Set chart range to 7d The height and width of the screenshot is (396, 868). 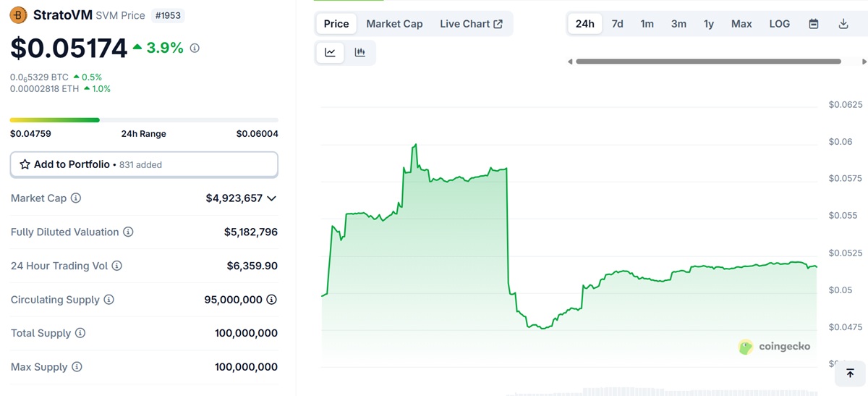pyautogui.click(x=618, y=24)
